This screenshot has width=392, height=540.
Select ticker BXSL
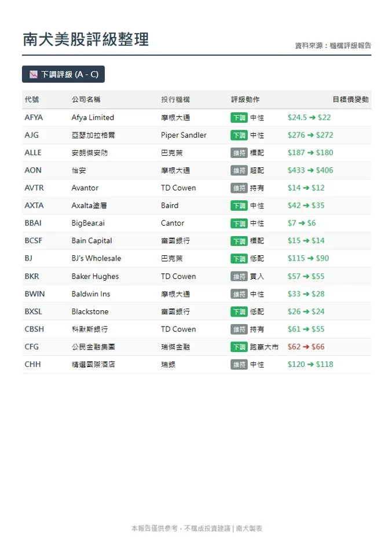pyautogui.click(x=33, y=311)
